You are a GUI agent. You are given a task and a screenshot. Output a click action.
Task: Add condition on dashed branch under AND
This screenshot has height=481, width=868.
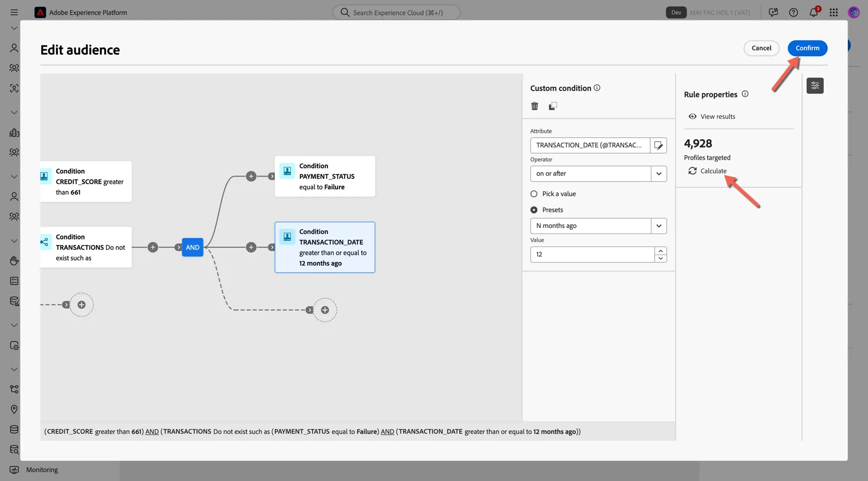click(x=325, y=310)
